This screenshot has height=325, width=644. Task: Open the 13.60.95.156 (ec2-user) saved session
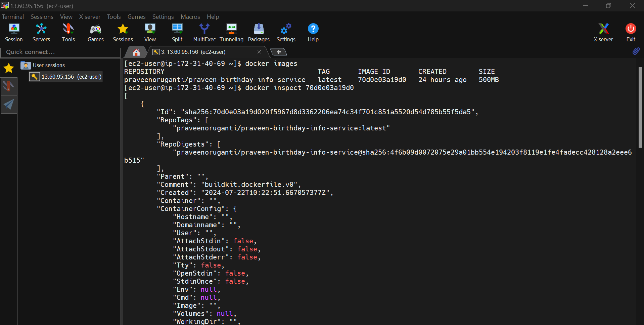click(x=65, y=77)
